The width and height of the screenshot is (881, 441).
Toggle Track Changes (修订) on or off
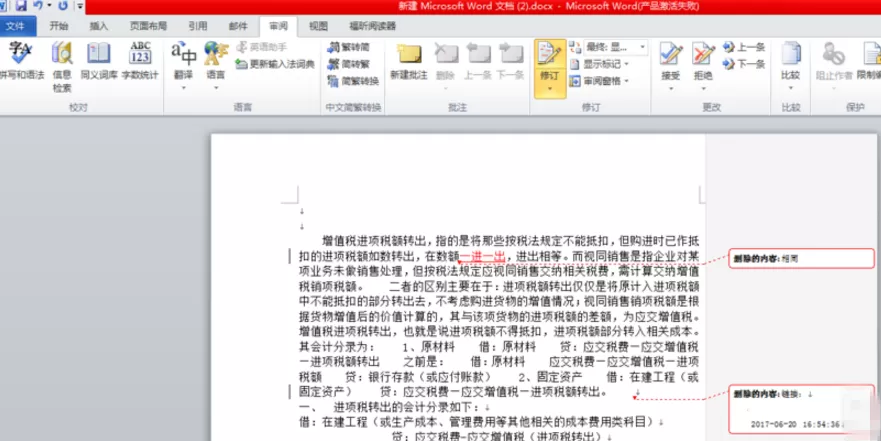tap(550, 68)
